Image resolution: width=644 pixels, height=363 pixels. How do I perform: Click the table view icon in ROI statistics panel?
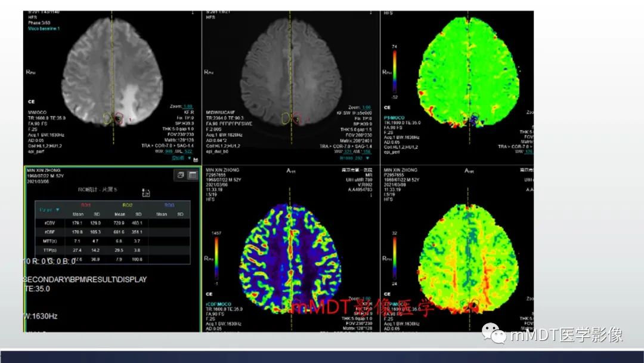point(192,175)
